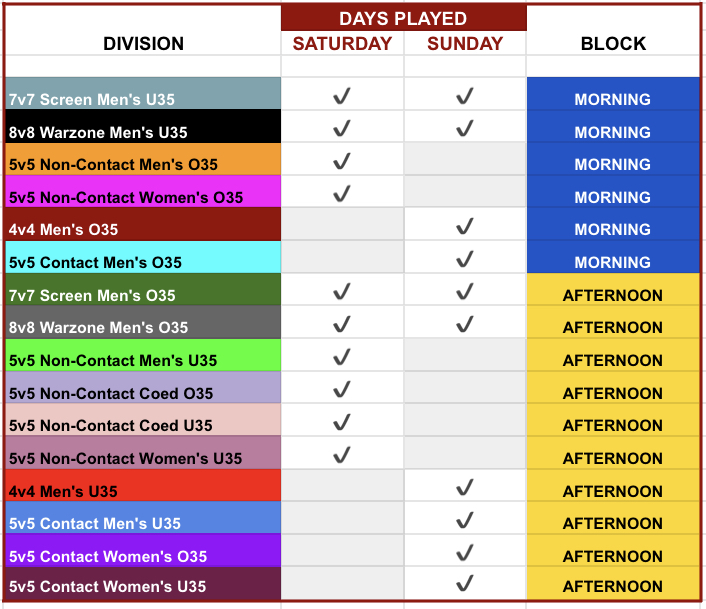Click Saturday checkmark for 5v5 Non-Contact Coed O35

coord(342,389)
